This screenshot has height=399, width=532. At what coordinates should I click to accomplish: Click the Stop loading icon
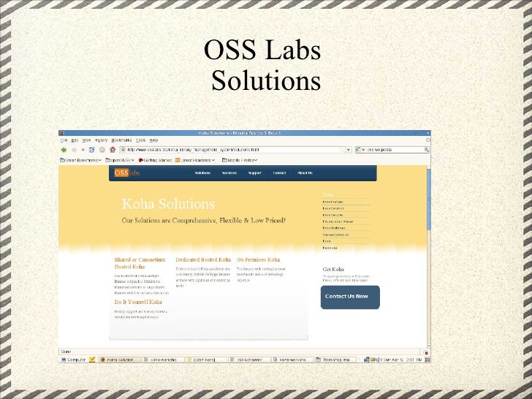[102, 150]
